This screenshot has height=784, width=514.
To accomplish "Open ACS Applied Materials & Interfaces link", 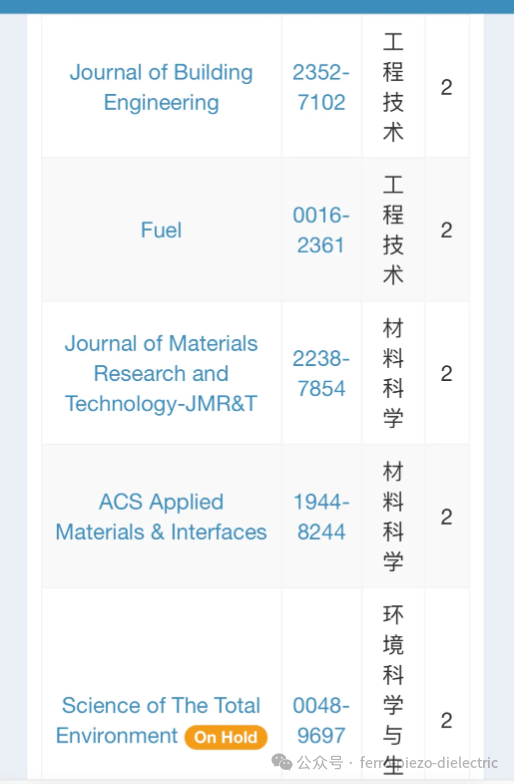I will 161,516.
